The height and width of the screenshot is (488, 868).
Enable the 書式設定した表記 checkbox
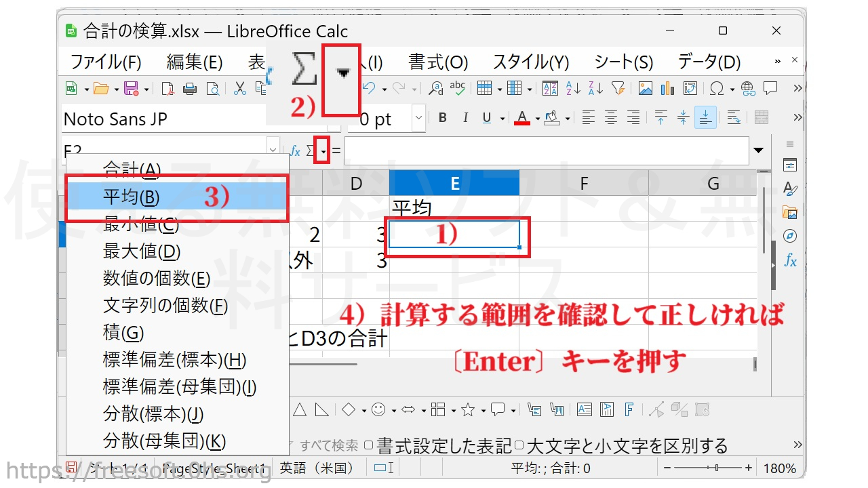369,445
